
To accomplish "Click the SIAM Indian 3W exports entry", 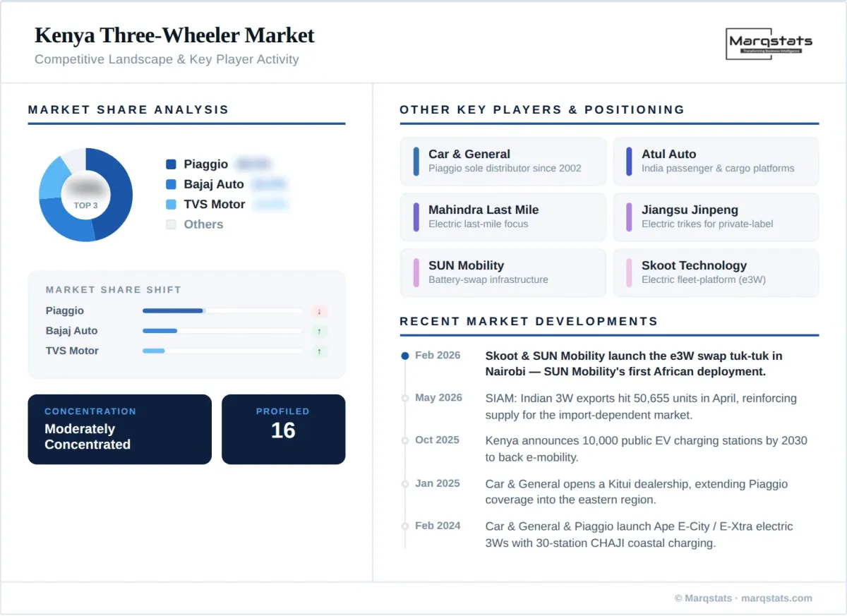I will pyautogui.click(x=641, y=406).
